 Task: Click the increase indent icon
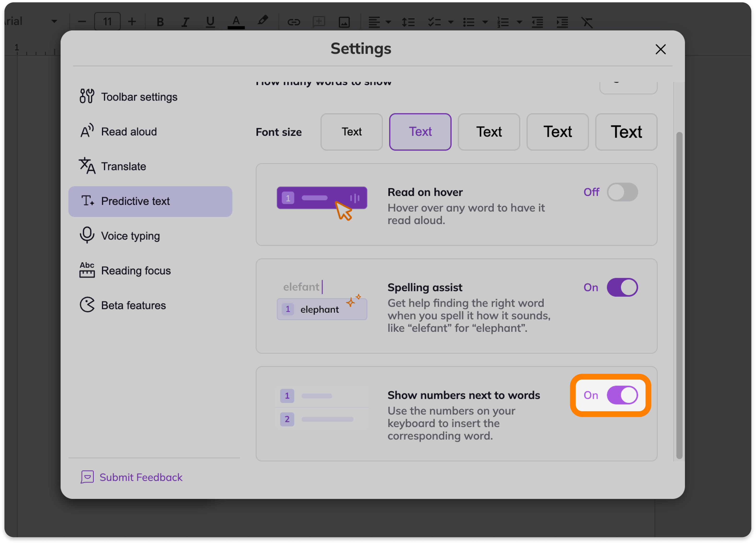[562, 22]
